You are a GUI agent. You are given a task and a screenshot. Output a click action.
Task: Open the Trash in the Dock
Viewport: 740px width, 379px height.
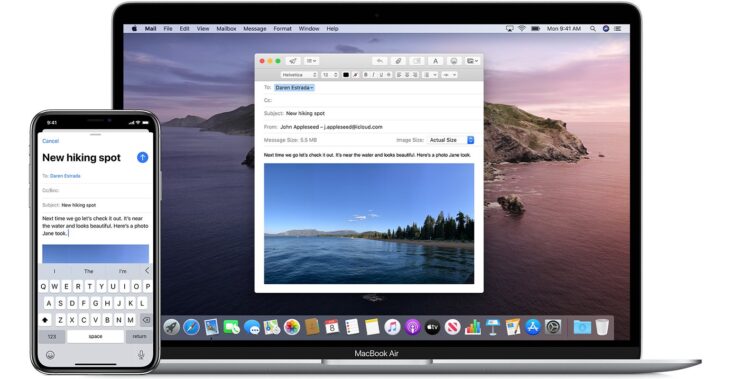(x=602, y=327)
